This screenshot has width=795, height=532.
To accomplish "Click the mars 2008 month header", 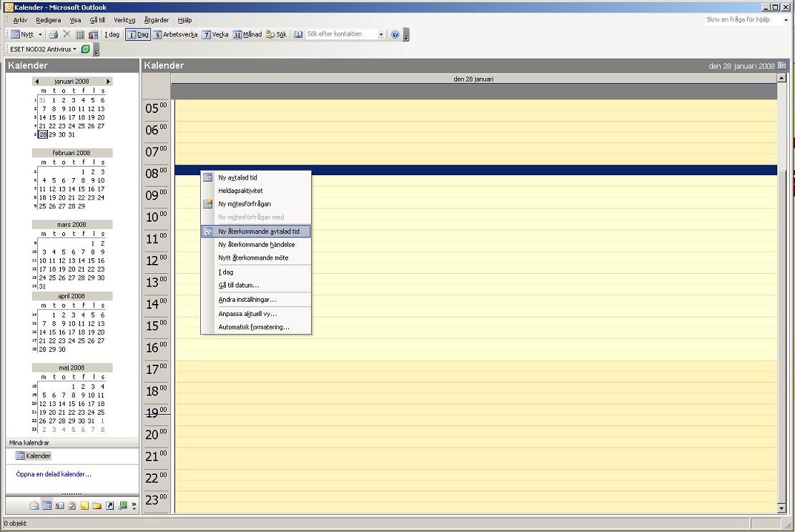I will [71, 224].
